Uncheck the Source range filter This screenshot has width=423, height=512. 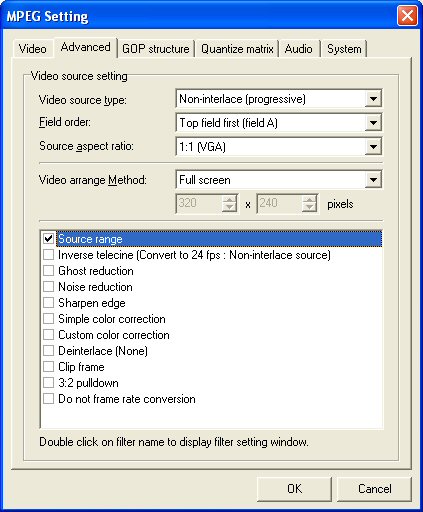(49, 239)
